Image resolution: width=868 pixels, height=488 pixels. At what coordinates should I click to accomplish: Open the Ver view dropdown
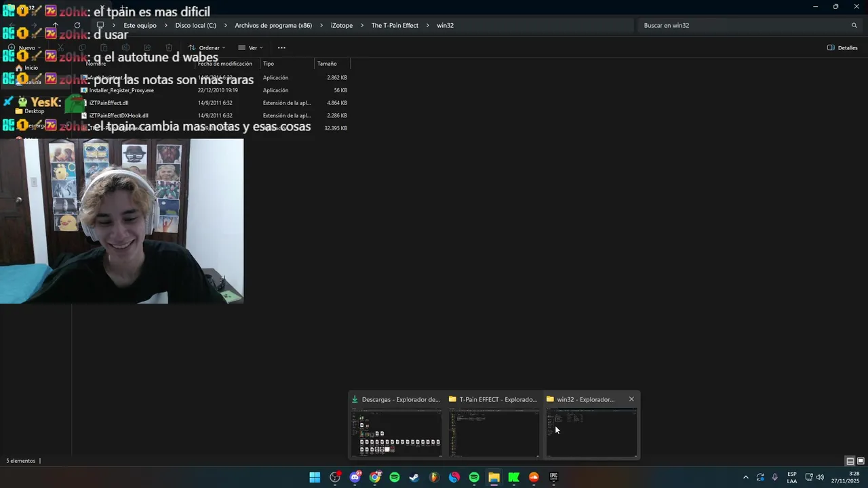point(251,47)
